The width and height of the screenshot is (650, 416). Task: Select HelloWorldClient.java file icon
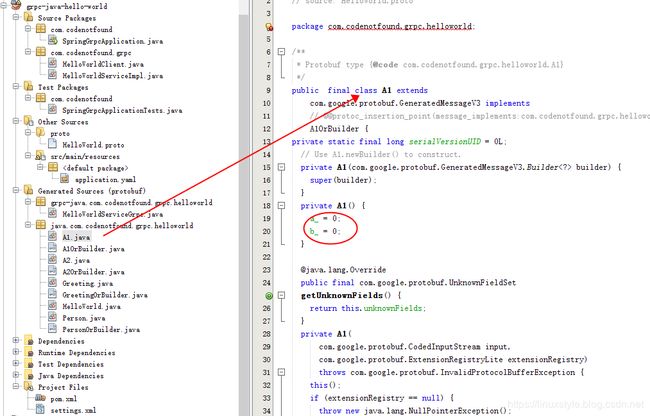pos(53,63)
